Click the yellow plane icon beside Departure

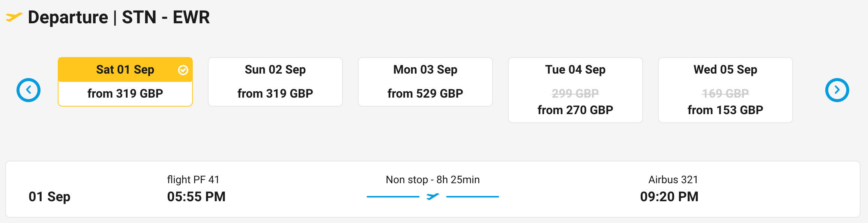coord(14,17)
